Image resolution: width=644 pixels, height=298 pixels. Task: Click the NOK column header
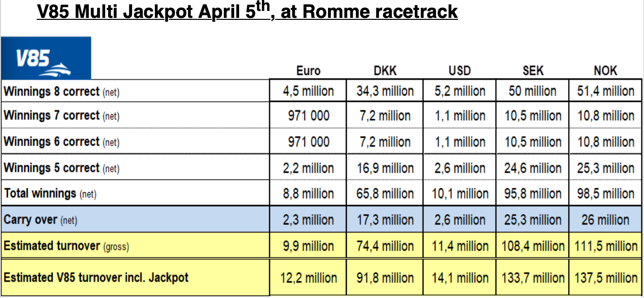click(x=605, y=71)
